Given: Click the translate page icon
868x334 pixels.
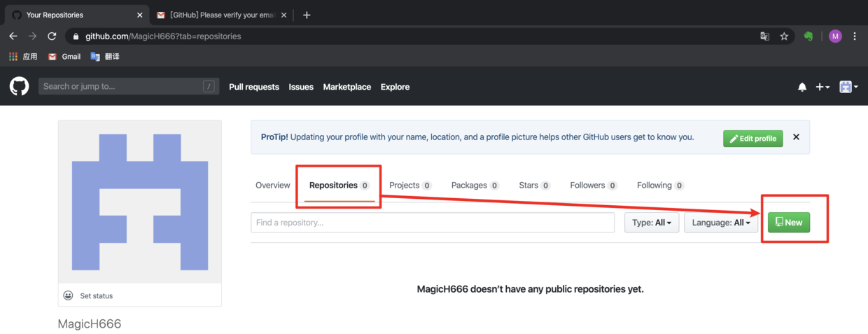Looking at the screenshot, I should (x=765, y=36).
